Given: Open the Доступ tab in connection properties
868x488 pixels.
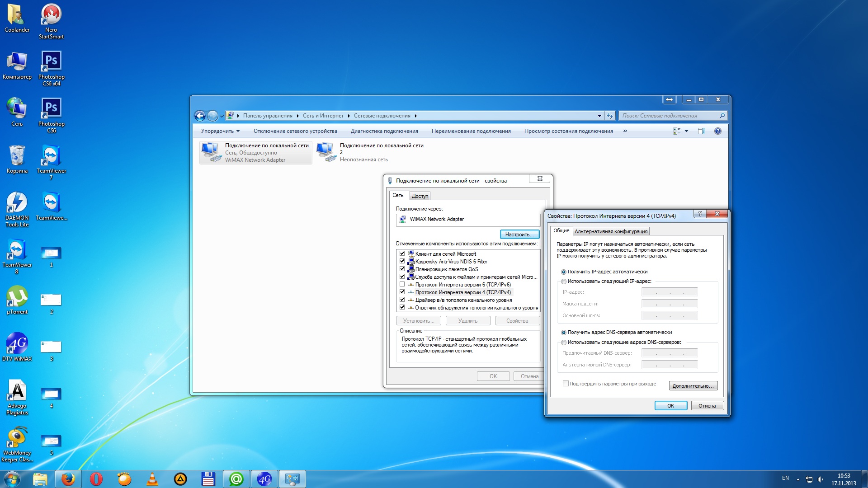Looking at the screenshot, I should (420, 196).
